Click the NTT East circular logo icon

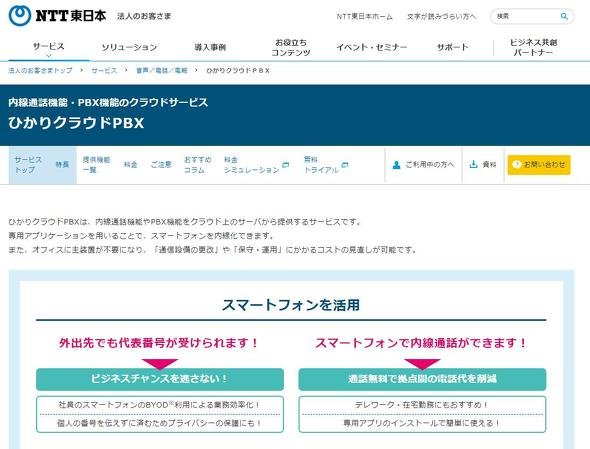pyautogui.click(x=20, y=15)
